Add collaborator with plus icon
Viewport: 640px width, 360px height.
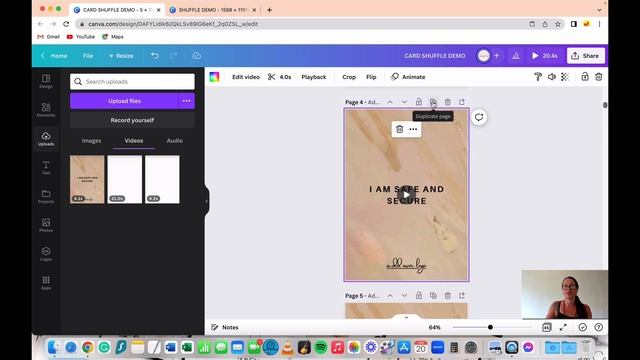click(x=497, y=56)
